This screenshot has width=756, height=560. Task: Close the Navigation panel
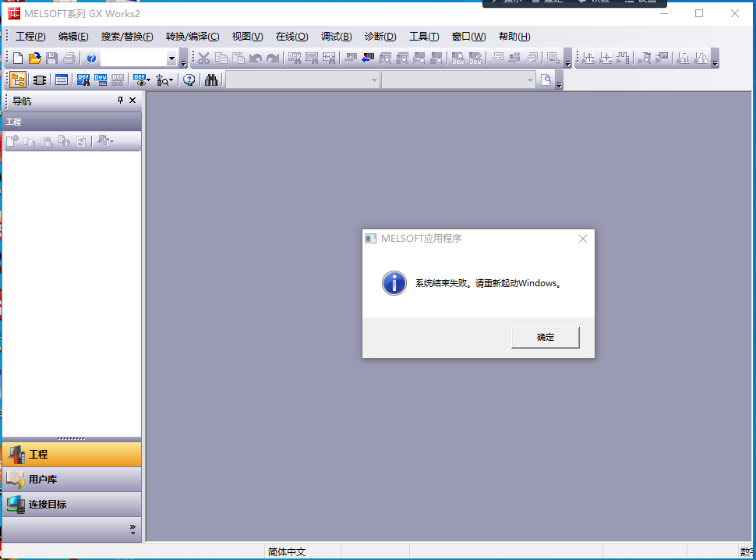pyautogui.click(x=132, y=101)
